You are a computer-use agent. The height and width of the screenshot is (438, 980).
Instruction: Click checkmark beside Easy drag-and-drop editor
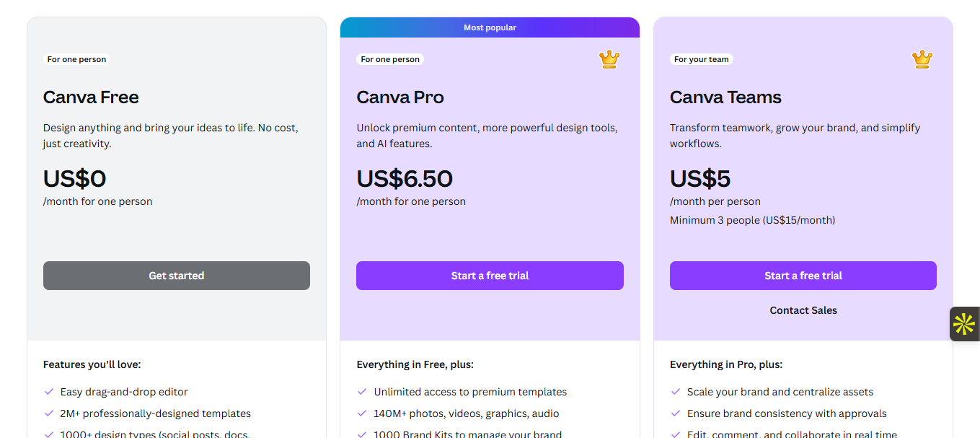49,392
